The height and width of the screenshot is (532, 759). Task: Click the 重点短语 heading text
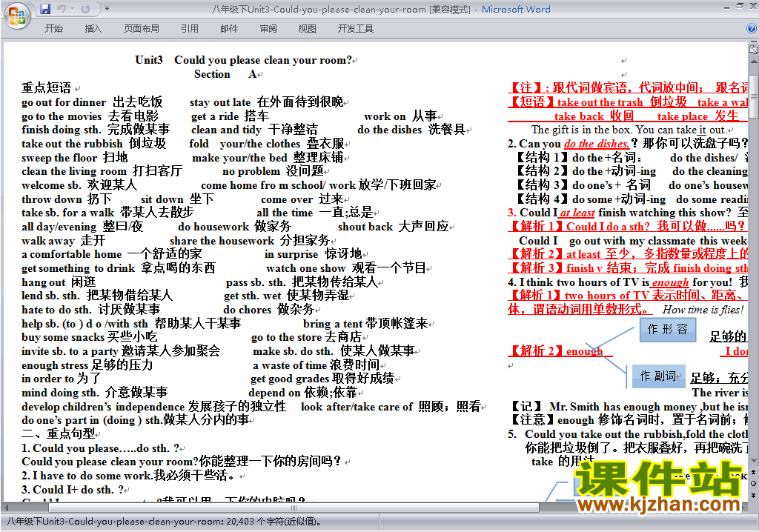click(x=47, y=87)
